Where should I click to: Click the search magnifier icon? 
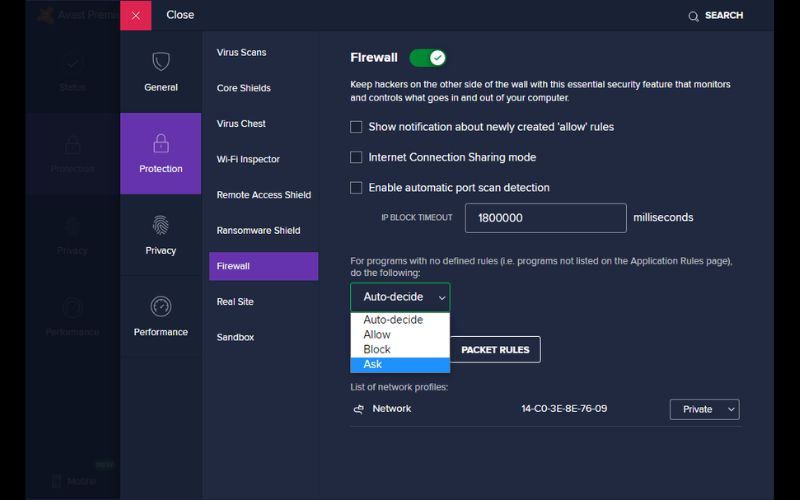[693, 16]
